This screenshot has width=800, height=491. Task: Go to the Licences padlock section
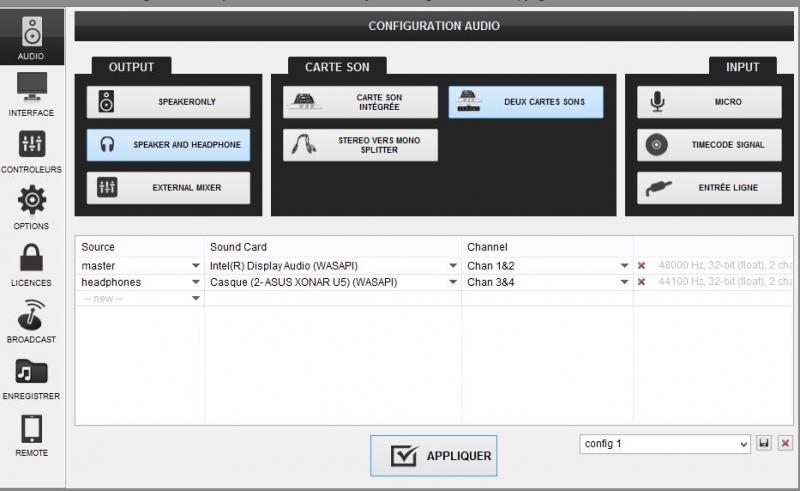coord(31,263)
